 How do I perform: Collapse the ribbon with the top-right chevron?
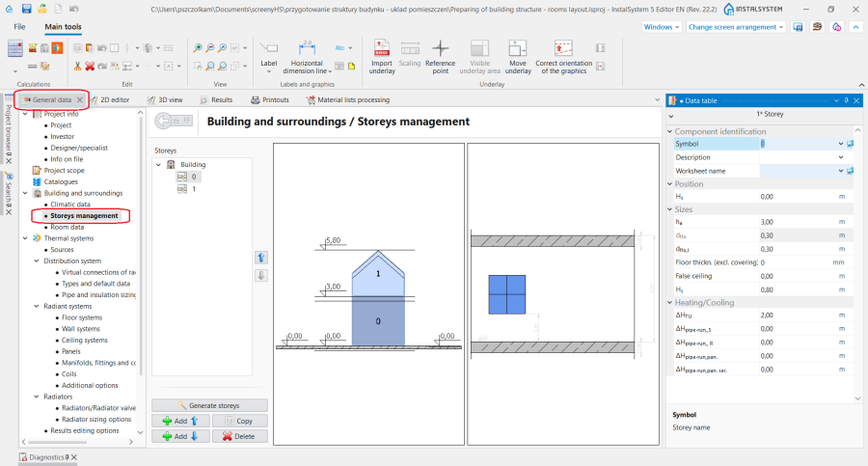coord(856,27)
